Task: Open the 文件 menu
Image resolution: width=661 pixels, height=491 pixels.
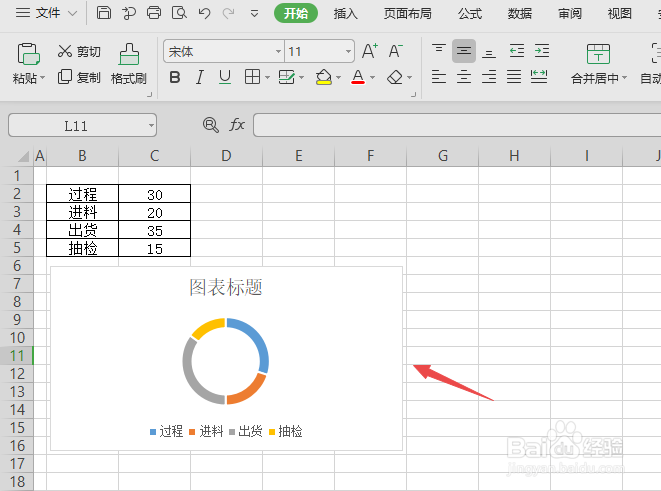Action: [x=47, y=13]
